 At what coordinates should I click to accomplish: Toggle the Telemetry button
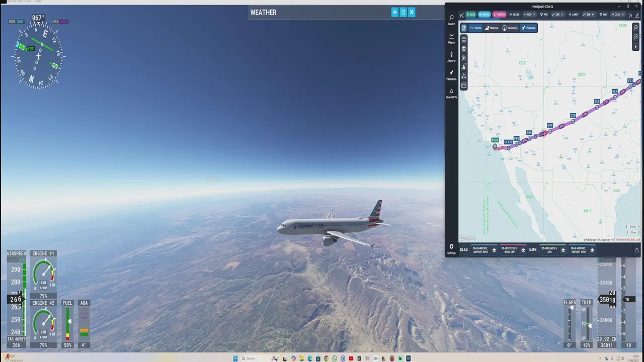pos(510,28)
